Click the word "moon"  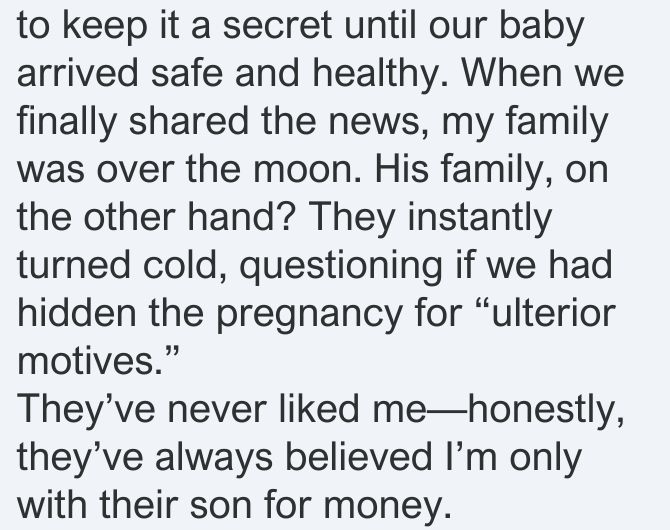click(x=303, y=170)
